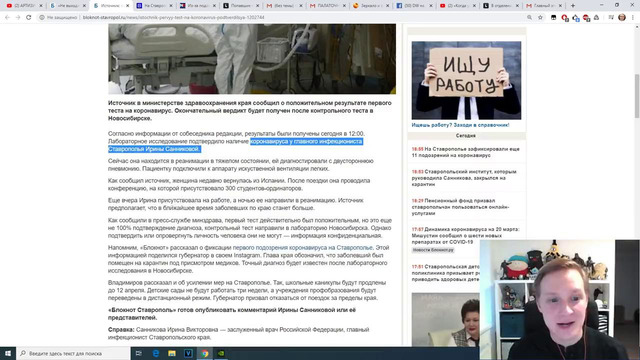Click the hospital ward article image
This screenshot has height=360, width=640.
[x=252, y=59]
